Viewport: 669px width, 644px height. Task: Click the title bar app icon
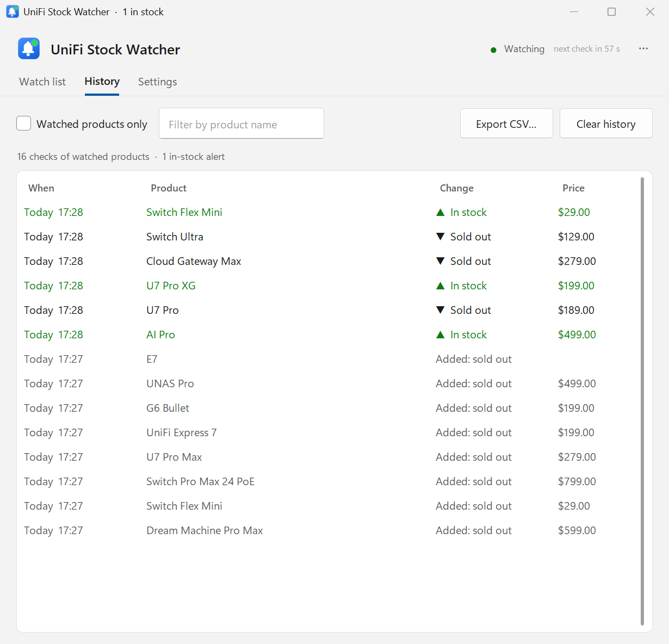[13, 11]
